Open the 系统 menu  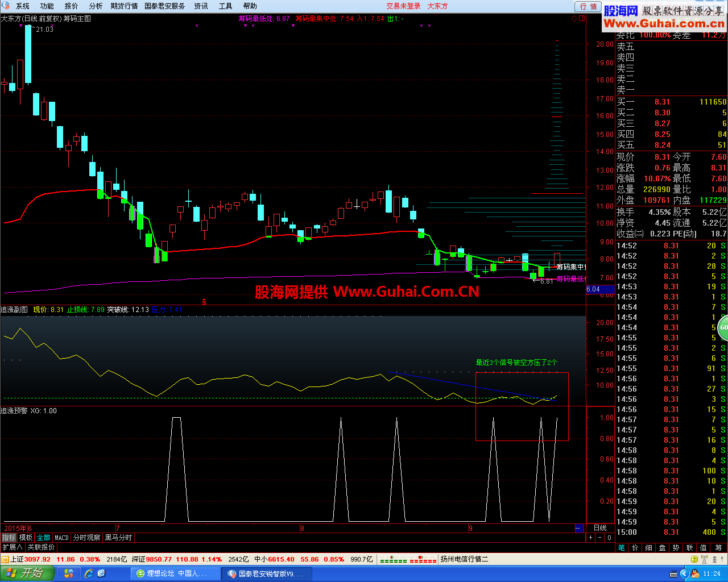[23, 6]
